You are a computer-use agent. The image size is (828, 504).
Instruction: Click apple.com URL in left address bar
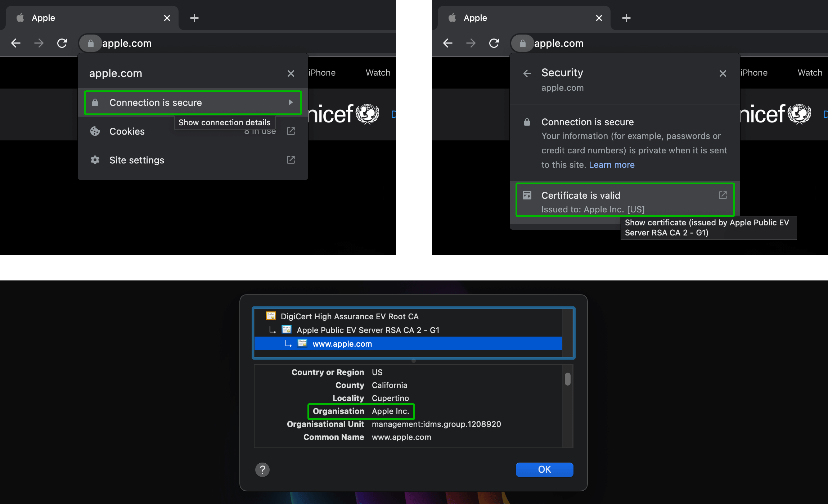[x=127, y=43]
